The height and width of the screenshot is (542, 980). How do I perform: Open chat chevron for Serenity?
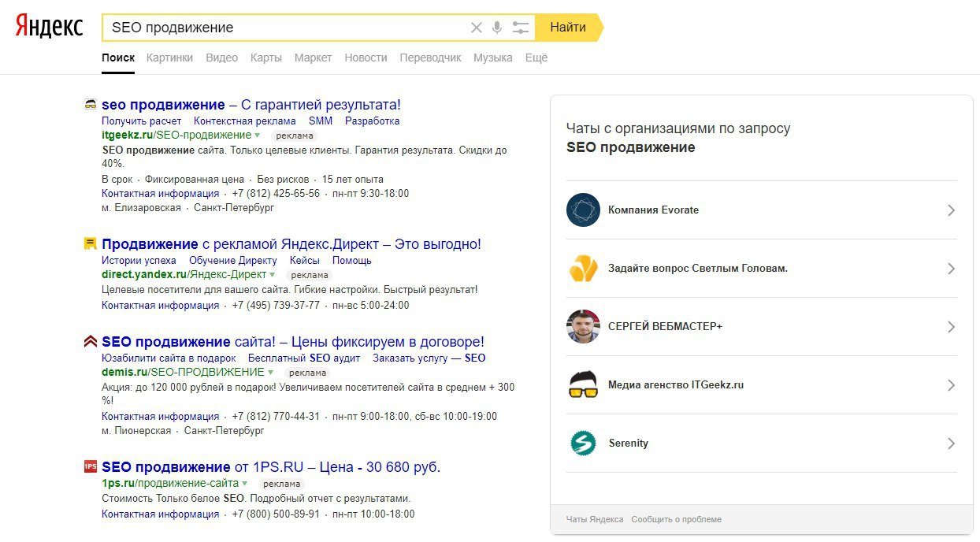(x=951, y=444)
